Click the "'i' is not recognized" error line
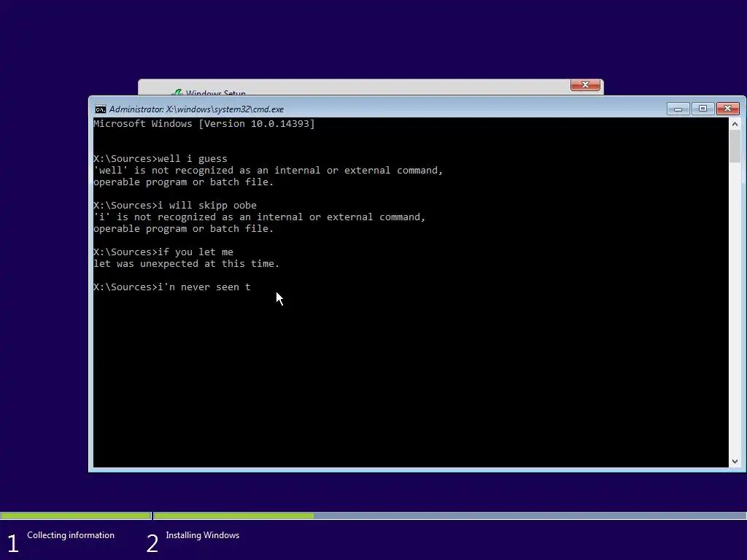 (x=259, y=217)
